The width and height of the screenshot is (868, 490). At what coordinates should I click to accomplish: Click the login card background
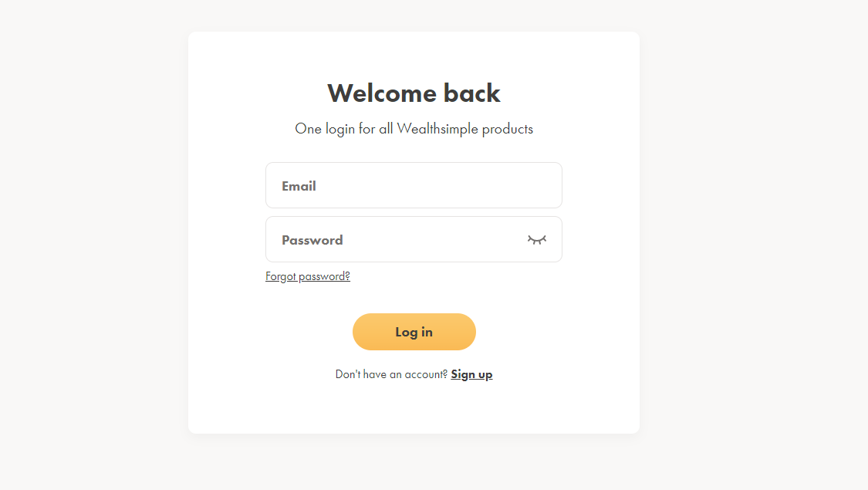[414, 409]
